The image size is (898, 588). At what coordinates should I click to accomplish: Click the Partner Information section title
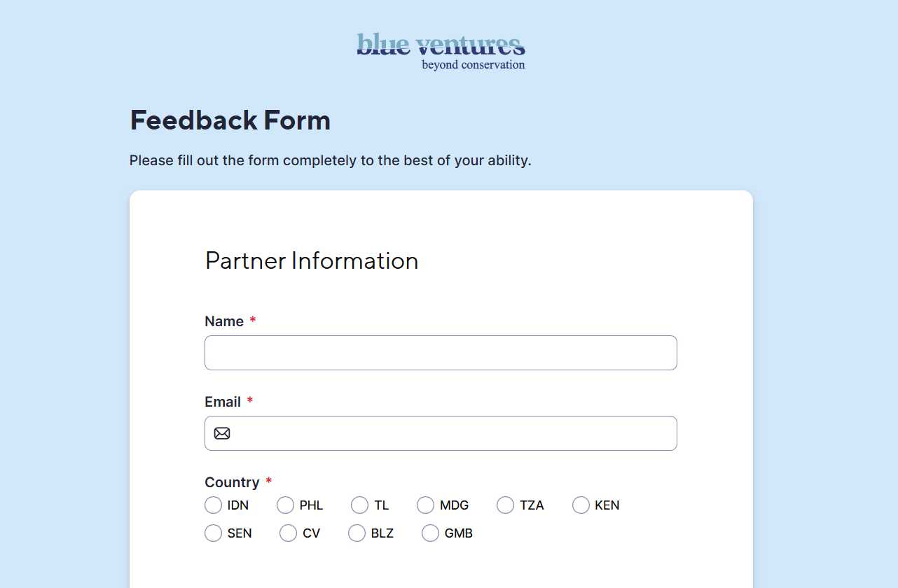[x=312, y=260]
